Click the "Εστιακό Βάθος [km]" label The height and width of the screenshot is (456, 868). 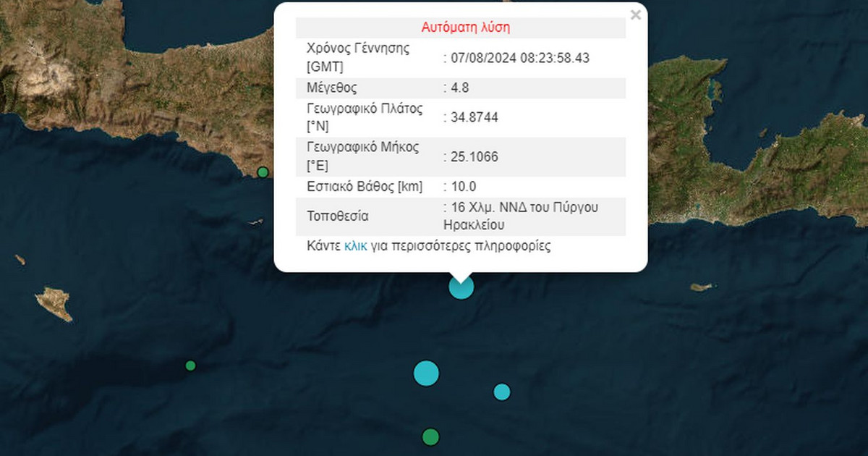click(x=365, y=187)
